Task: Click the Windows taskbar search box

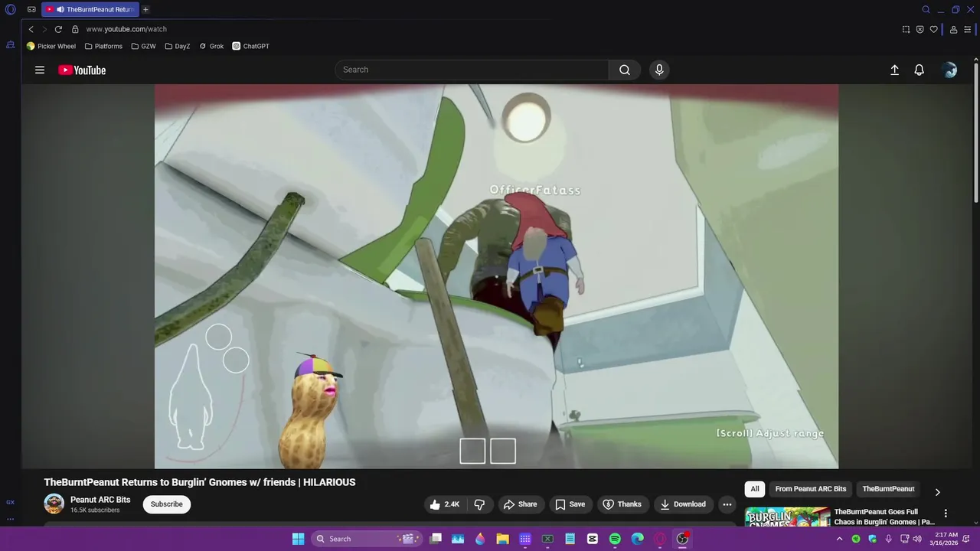Action: point(367,539)
